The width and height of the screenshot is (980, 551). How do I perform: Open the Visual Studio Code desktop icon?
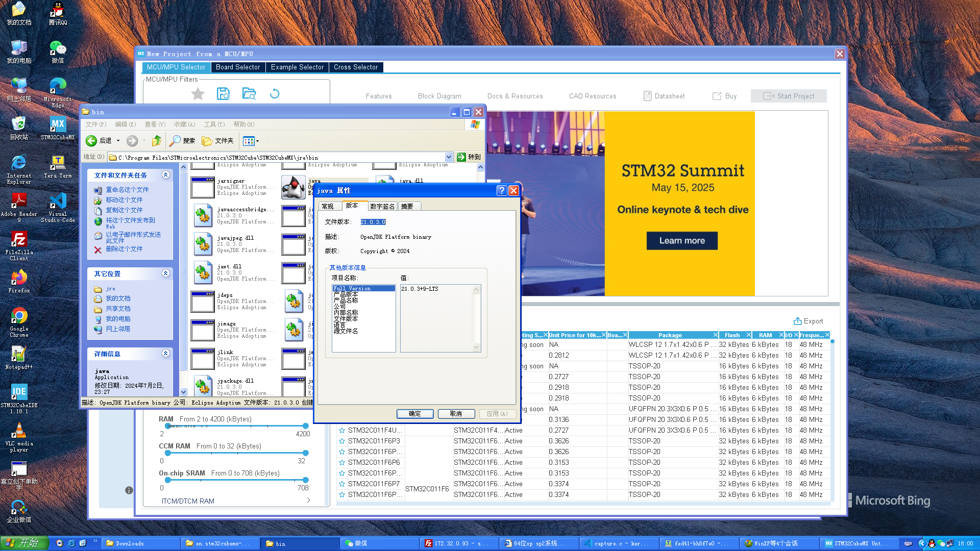pos(58,207)
